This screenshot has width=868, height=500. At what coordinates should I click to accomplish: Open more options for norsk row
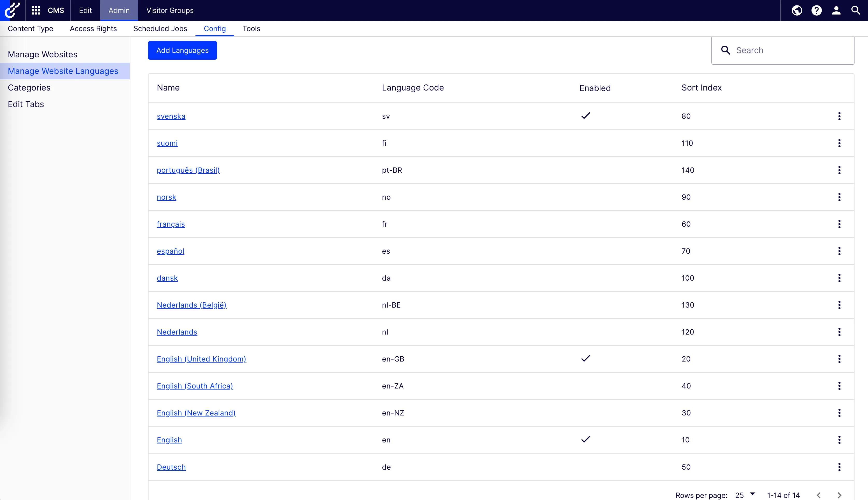click(x=839, y=197)
